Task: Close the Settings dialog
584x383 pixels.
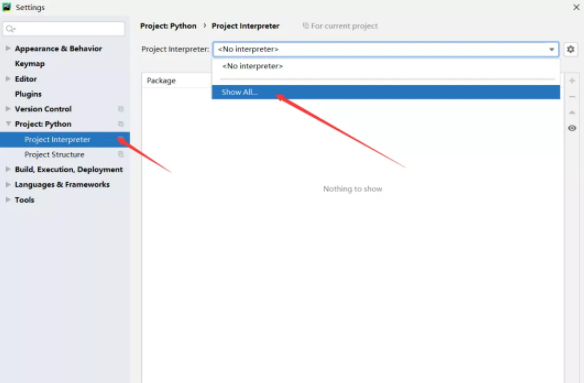Action: coord(576,7)
